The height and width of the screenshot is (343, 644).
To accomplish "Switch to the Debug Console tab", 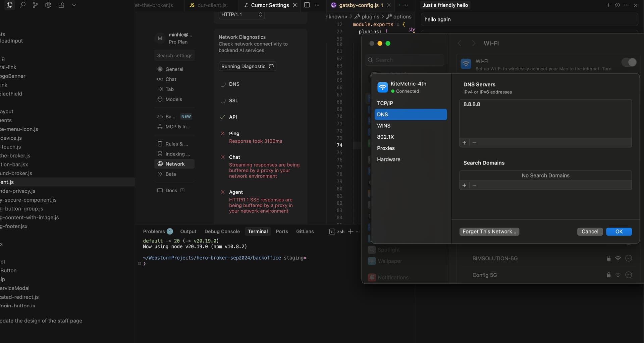I will point(222,231).
